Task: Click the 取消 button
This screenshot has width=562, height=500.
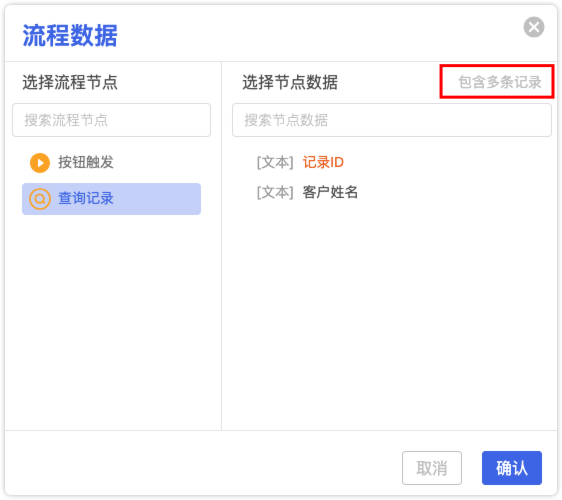Action: pos(432,468)
